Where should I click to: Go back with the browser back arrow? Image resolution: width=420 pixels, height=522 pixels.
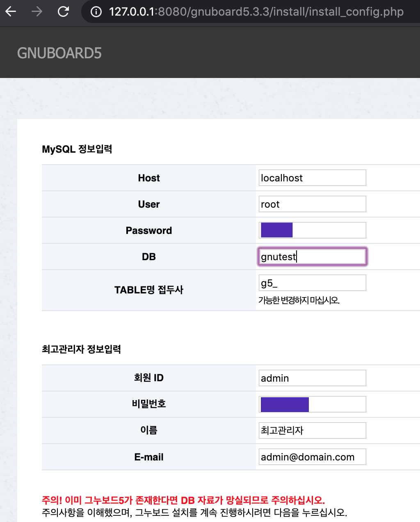11,11
